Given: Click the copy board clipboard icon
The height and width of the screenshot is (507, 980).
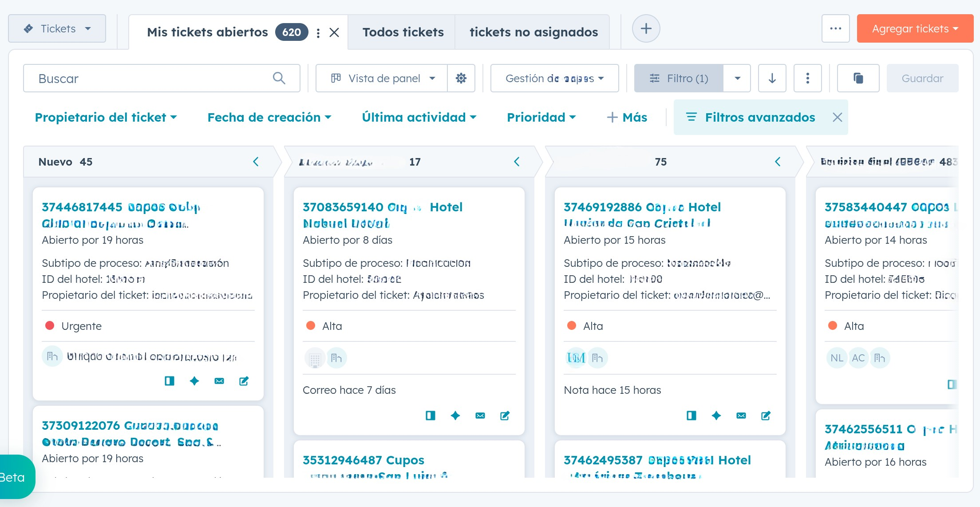Looking at the screenshot, I should tap(858, 78).
